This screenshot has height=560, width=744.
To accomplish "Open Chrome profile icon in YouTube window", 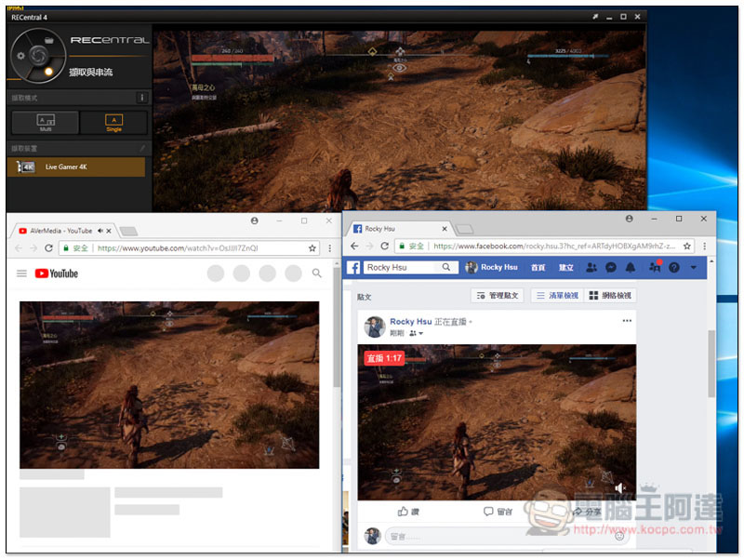I will pos(254,220).
